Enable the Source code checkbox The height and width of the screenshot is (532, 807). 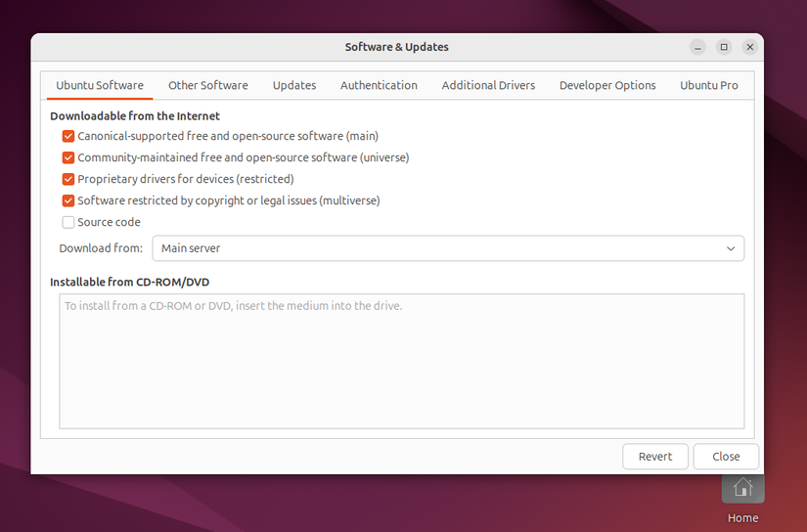click(68, 223)
